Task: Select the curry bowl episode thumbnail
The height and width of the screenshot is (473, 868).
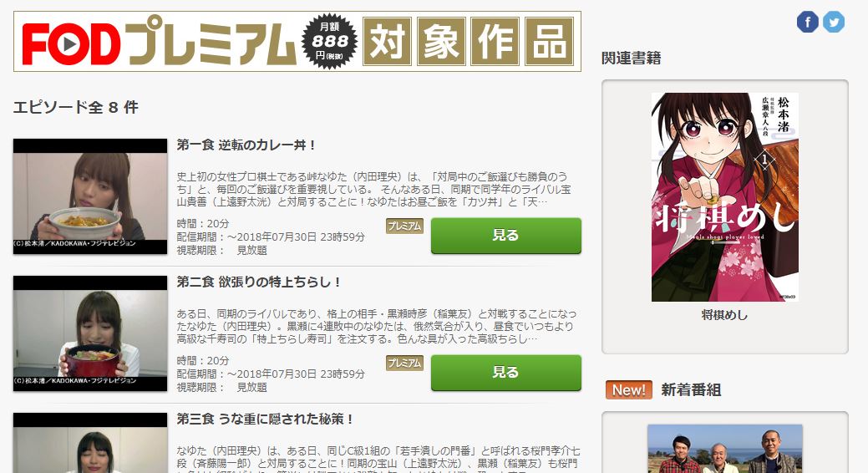Action: 90,196
